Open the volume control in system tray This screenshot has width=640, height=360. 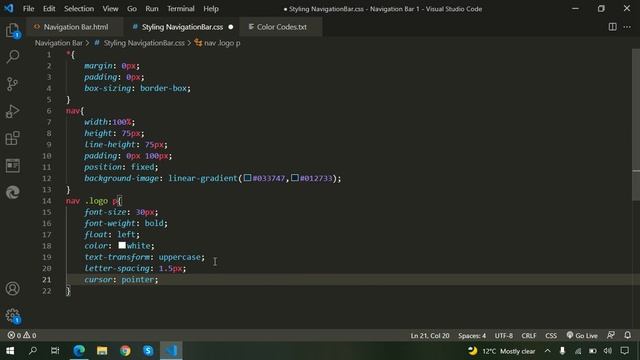click(608, 351)
